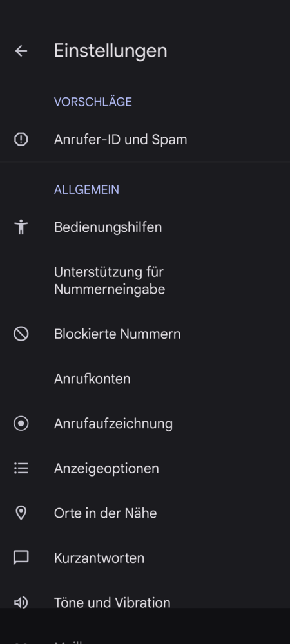Screen dimensions: 290x644
Task: Open Unterstützung für Nummerneingabe
Action: click(145, 281)
